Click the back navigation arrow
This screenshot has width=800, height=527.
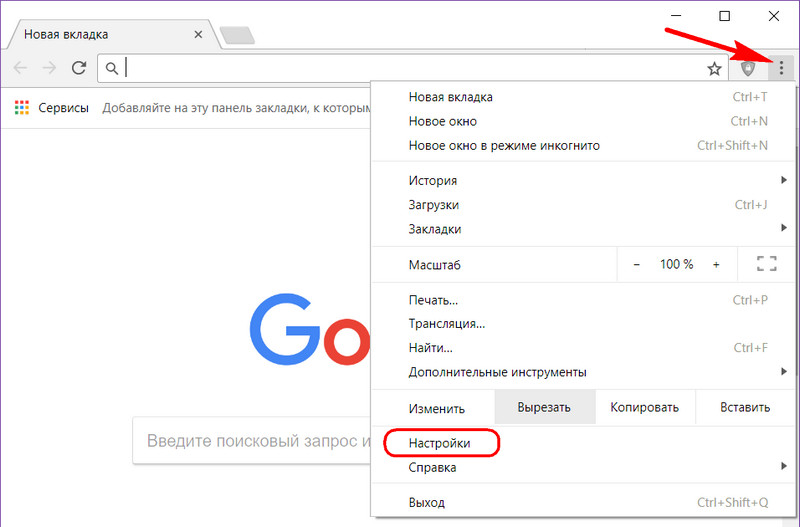pyautogui.click(x=20, y=67)
